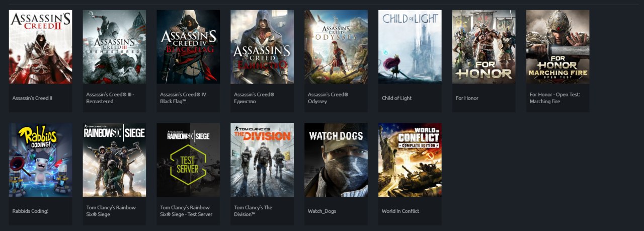Open Assassin's Creed IV Black Flag cover

(x=188, y=47)
